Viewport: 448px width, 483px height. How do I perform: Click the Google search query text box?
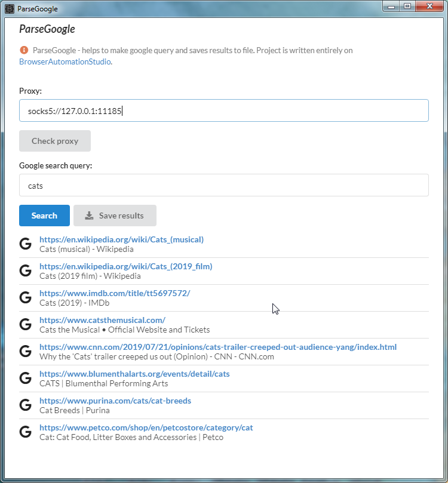223,185
